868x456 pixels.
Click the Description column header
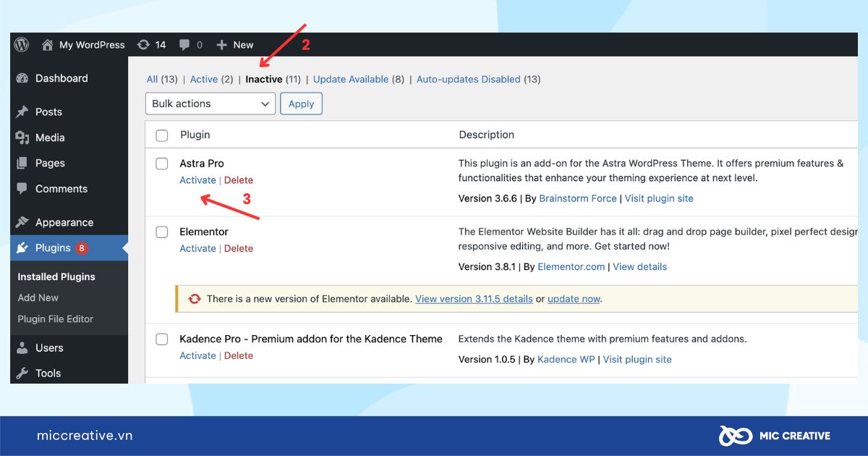pos(487,135)
